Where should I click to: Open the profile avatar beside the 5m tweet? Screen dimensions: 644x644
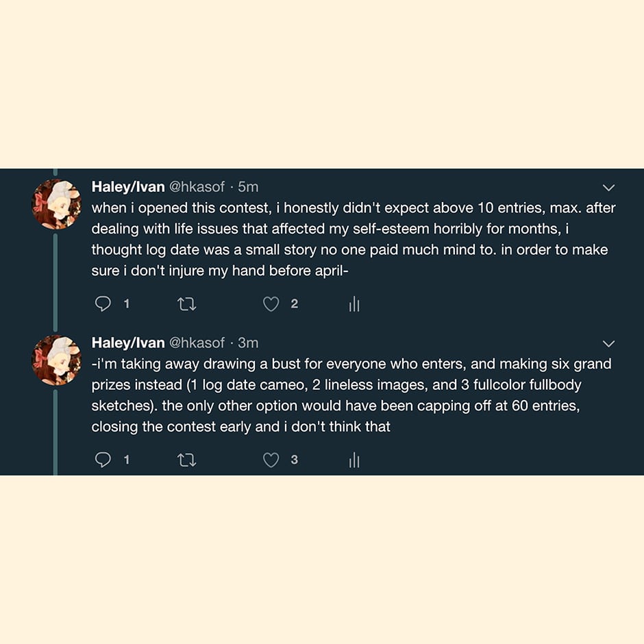click(57, 204)
